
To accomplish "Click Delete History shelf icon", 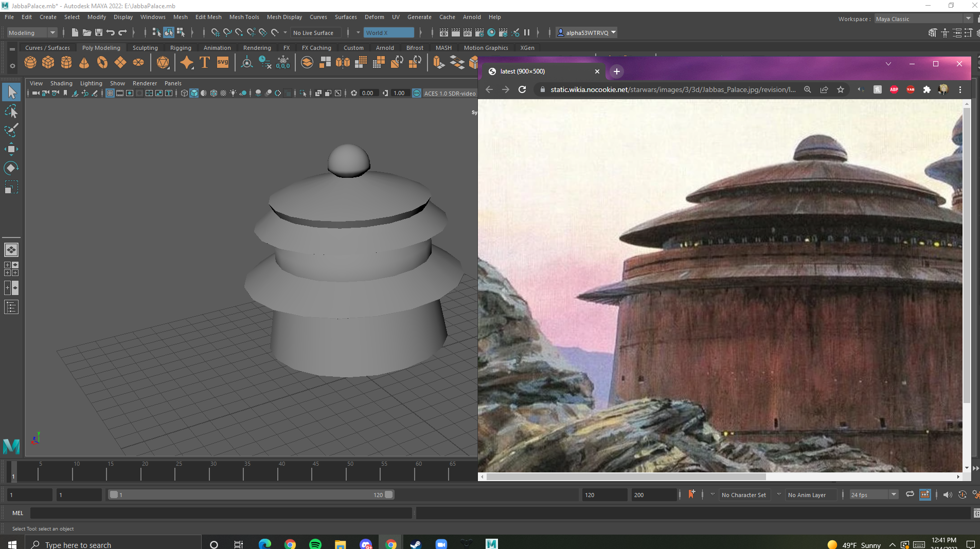I will (265, 63).
